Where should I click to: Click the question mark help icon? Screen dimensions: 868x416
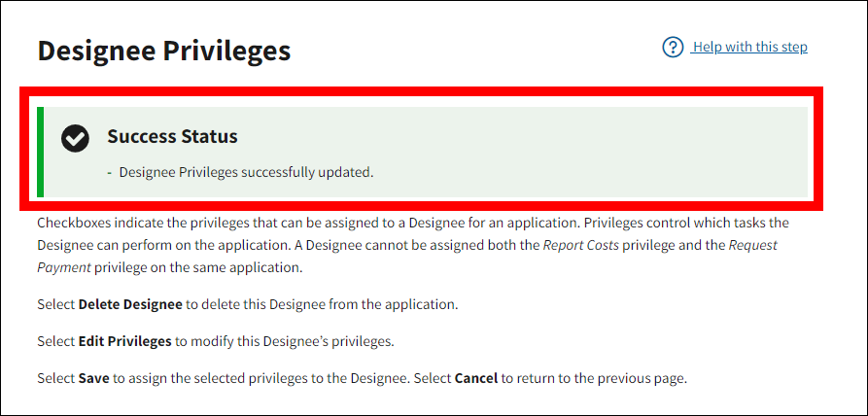(673, 48)
